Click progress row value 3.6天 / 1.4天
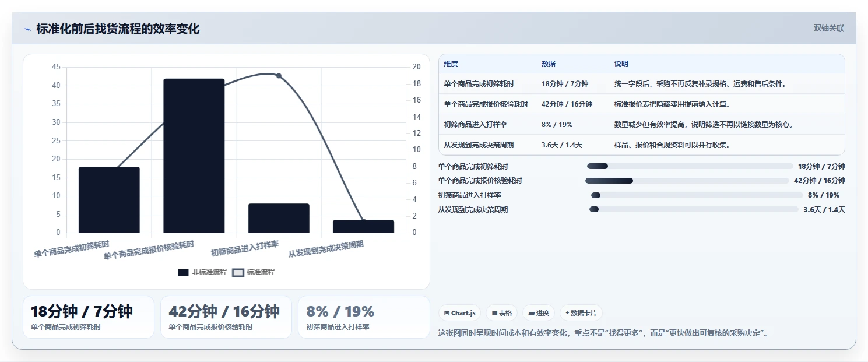Screen dimensions: 868x362 (x=824, y=210)
